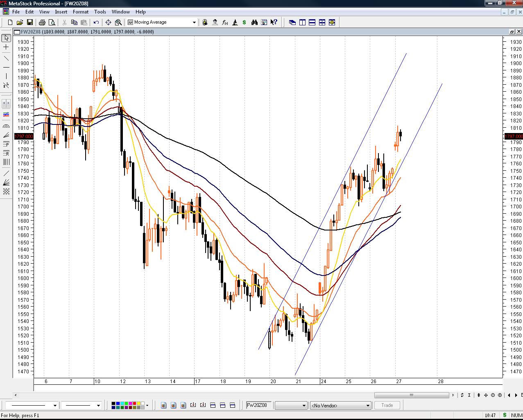
Task: Open Print Preview icon
Action: click(52, 23)
